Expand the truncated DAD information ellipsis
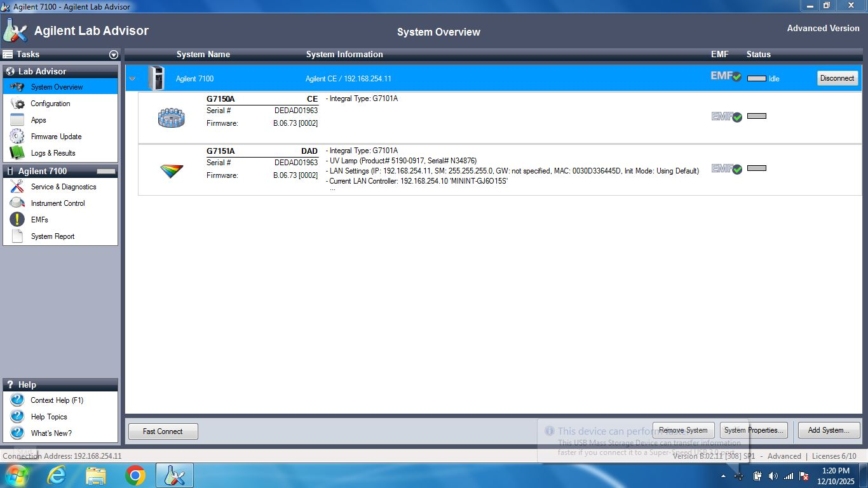868x488 pixels. [332, 189]
